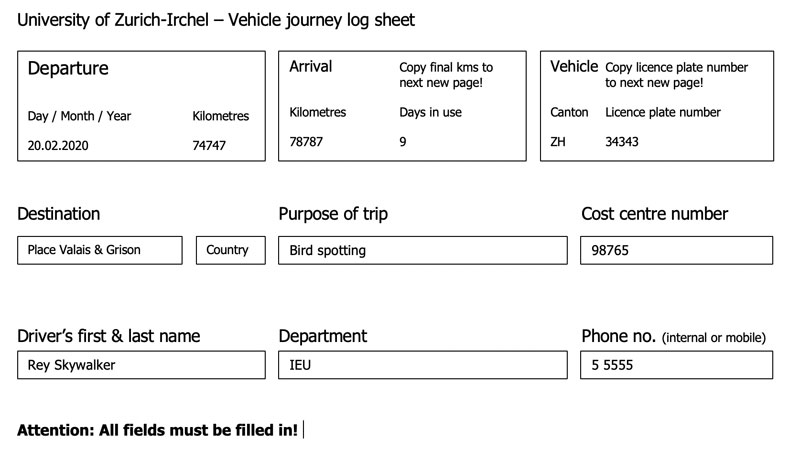This screenshot has width=800, height=449.
Task: Click the arrival kilometres value 78787
Action: point(306,142)
